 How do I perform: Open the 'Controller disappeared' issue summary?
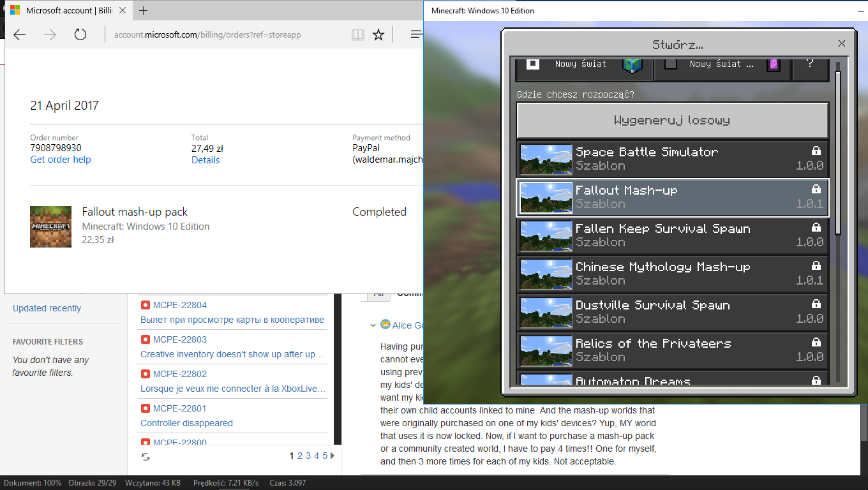pyautogui.click(x=186, y=423)
